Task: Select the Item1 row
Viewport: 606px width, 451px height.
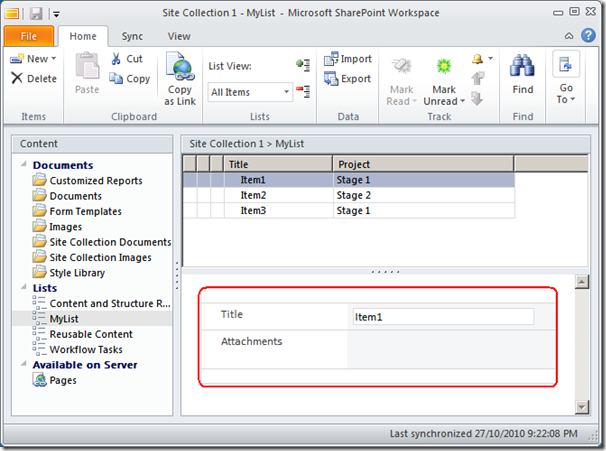Action: point(349,180)
